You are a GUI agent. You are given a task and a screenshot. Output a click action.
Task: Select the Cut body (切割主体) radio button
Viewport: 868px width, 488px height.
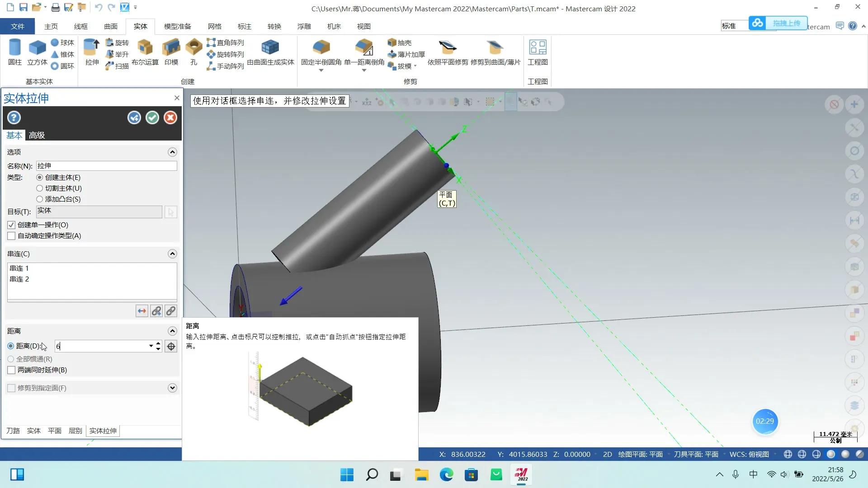point(40,188)
